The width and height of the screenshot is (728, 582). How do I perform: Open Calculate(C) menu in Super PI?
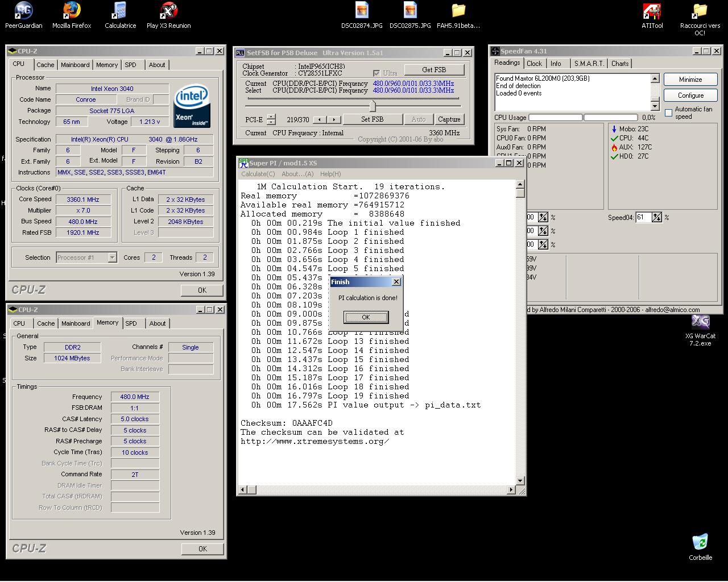pyautogui.click(x=258, y=174)
